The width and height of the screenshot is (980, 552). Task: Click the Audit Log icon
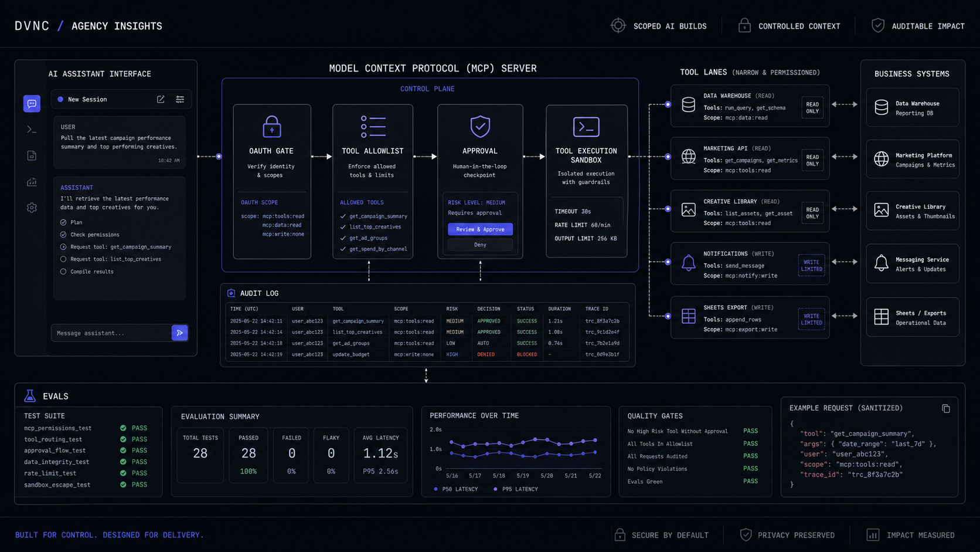point(231,293)
